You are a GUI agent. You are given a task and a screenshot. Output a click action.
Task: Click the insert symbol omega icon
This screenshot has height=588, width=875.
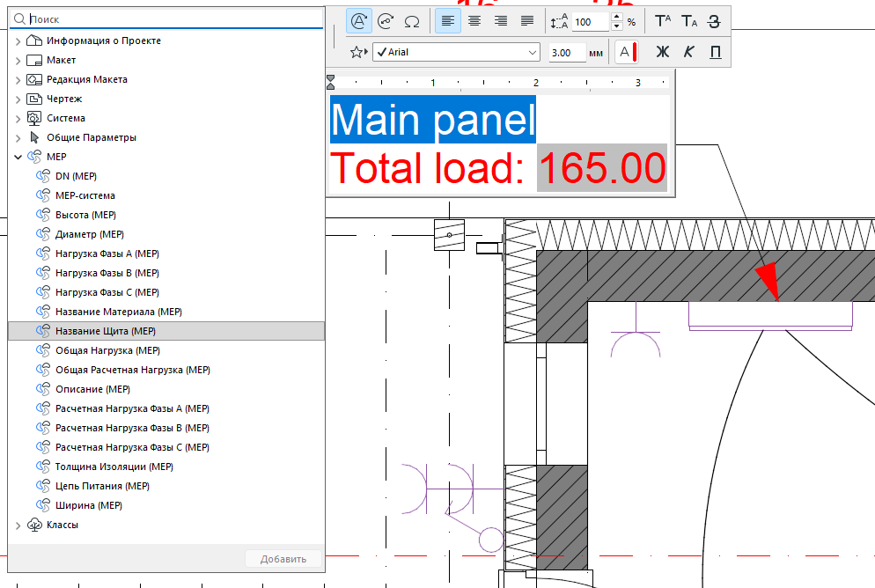(412, 21)
